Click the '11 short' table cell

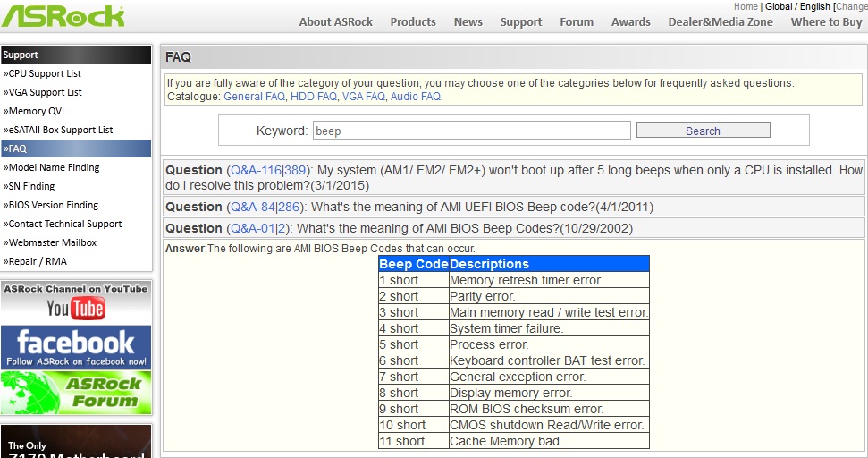[413, 441]
